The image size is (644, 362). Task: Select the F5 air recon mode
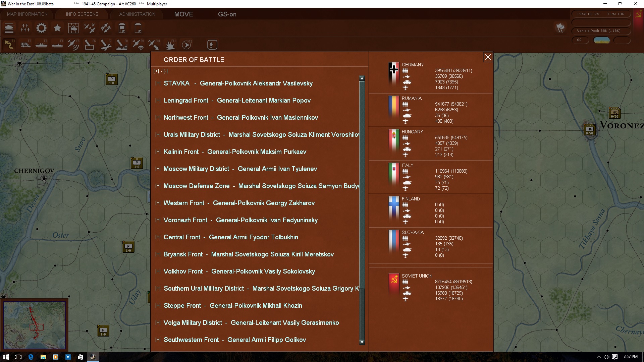pos(73,45)
